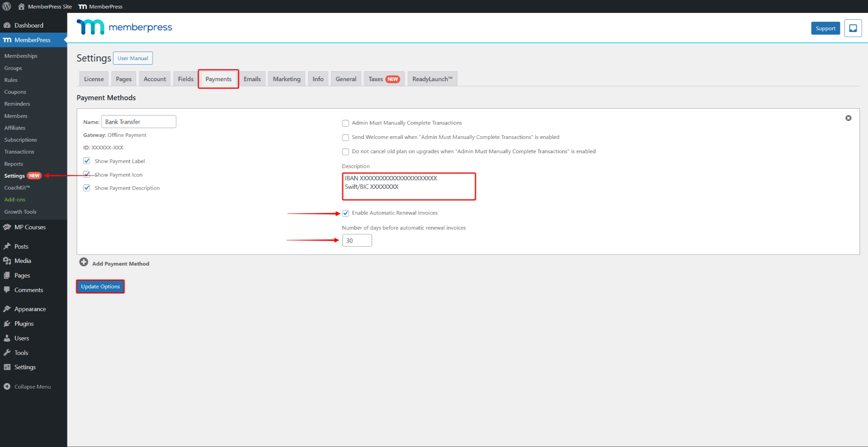Uncheck Show Payment Description
The image size is (868, 447).
(x=87, y=188)
